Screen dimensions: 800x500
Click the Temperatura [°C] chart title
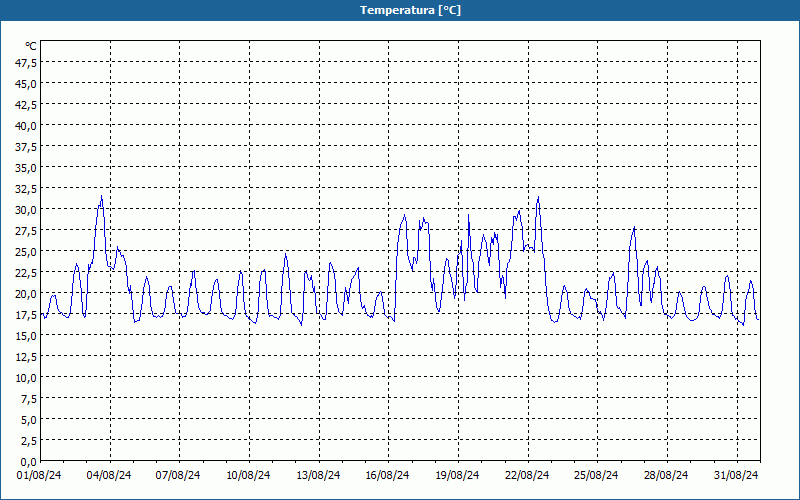point(410,10)
